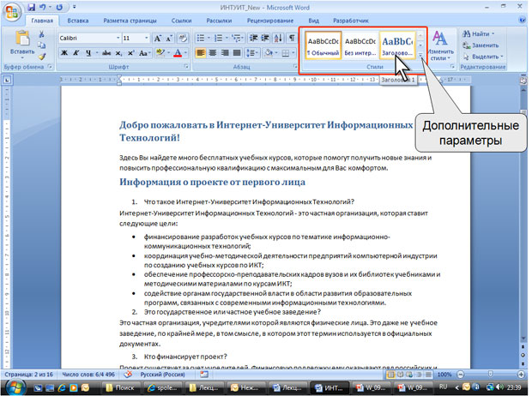Toggle underline formatting Ч
Viewport: 532px width, 396px height.
pyautogui.click(x=88, y=53)
